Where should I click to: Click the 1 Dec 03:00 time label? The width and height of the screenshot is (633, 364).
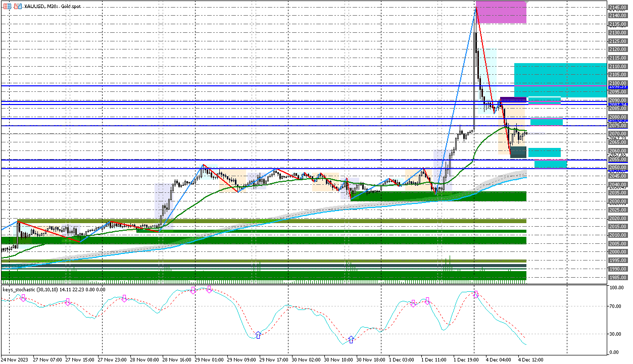pos(401,360)
